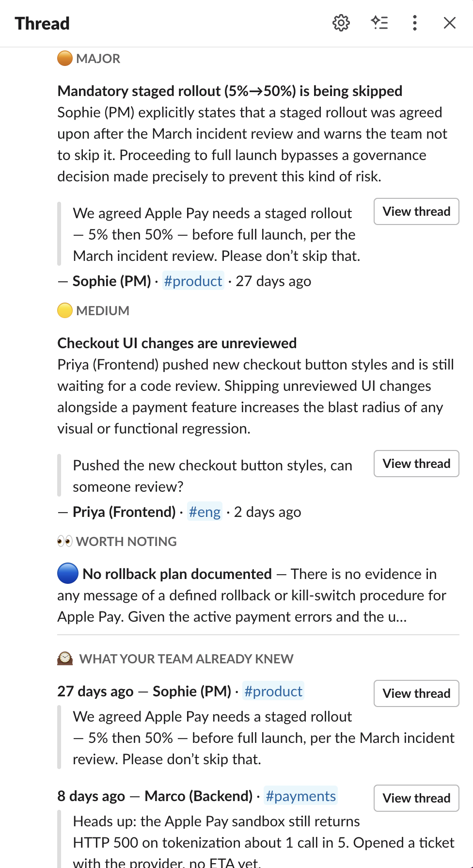The image size is (473, 868).
Task: Click the Checkout UI changes are unreviewed heading
Action: pos(177,343)
